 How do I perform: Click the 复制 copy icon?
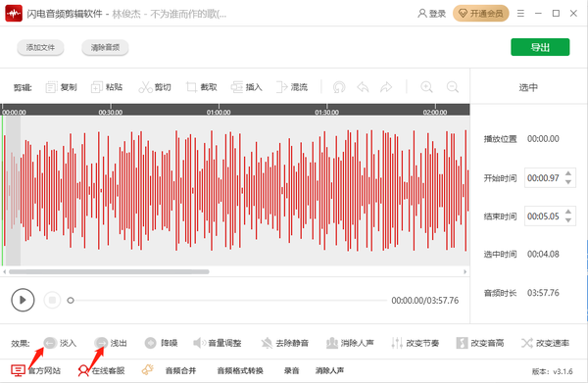(x=51, y=87)
